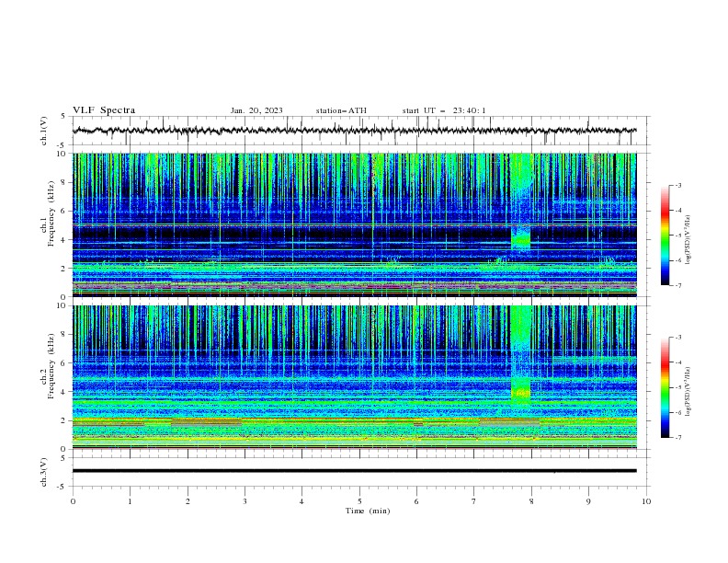Viewport: 728px width, 563px height.
Task: Click the ch.2 spectrogram color bar
Action: click(x=665, y=387)
